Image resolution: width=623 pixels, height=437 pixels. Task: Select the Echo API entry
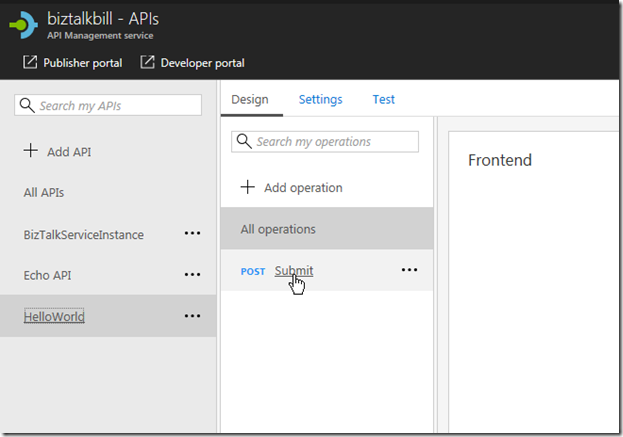[47, 275]
